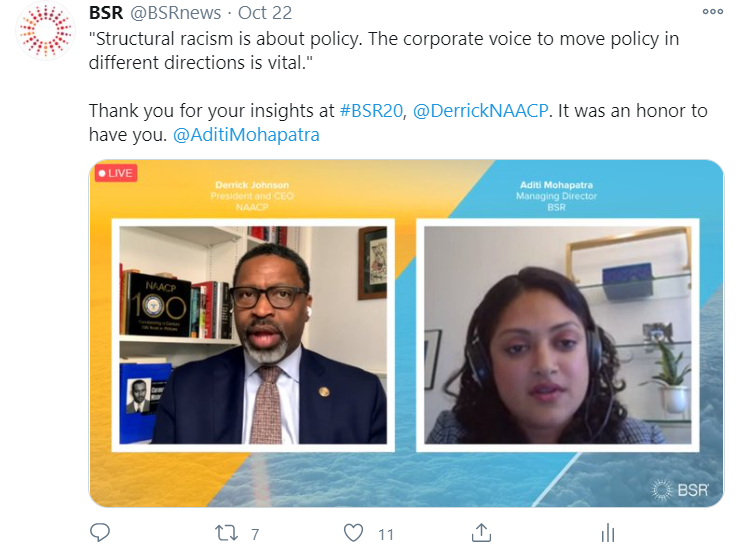The width and height of the screenshot is (744, 553).
Task: Open the reply comment icon
Action: [x=100, y=533]
